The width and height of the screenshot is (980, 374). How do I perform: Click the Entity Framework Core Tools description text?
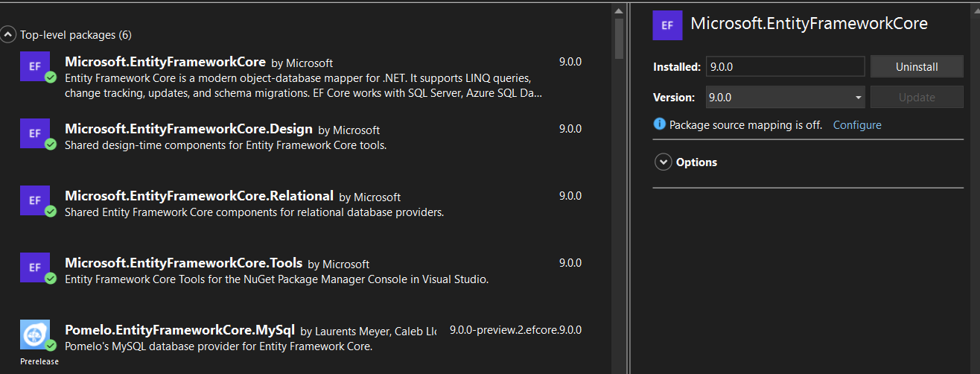[x=276, y=279]
